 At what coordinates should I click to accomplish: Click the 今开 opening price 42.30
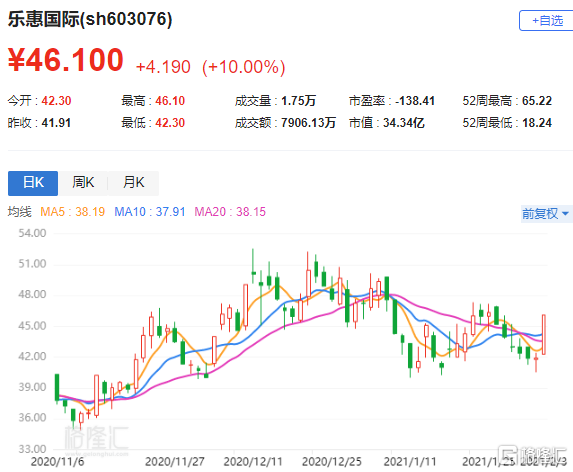(56, 101)
